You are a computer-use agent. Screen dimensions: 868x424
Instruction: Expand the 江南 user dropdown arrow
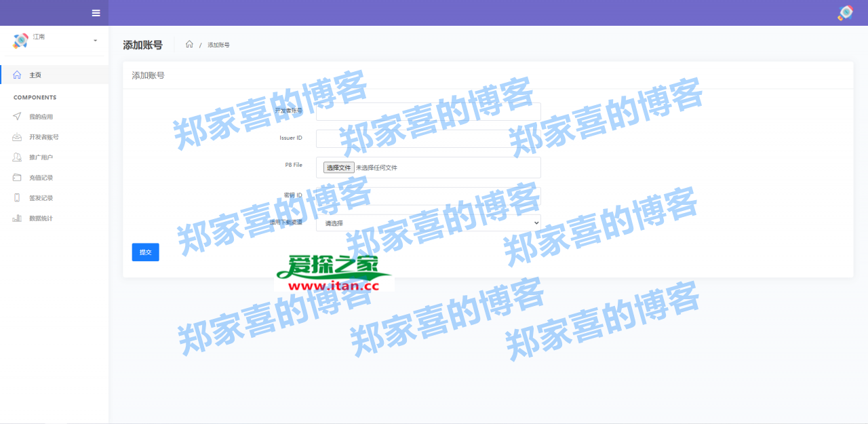click(x=95, y=41)
